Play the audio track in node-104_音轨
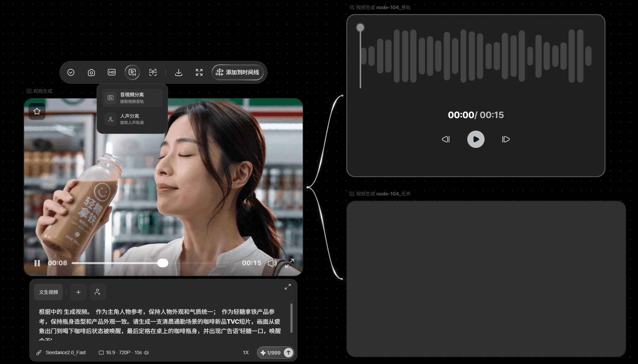The image size is (638, 364). pos(476,139)
